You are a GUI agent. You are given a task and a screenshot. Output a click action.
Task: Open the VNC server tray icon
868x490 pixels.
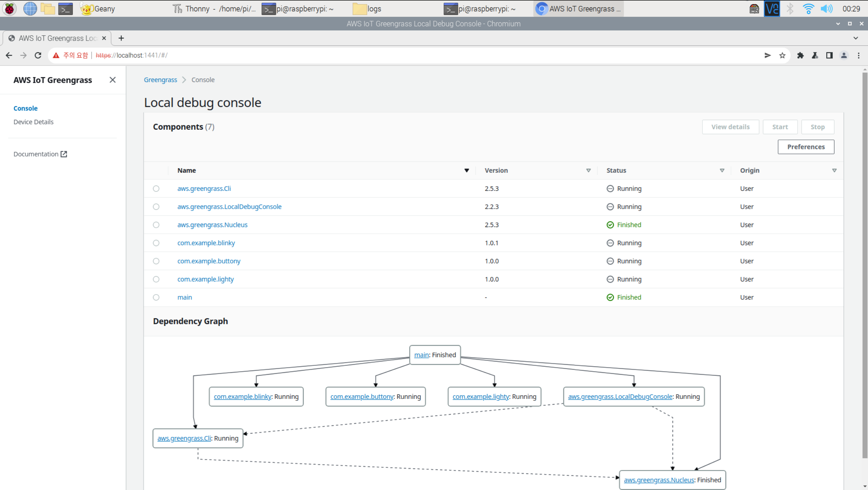click(x=772, y=9)
